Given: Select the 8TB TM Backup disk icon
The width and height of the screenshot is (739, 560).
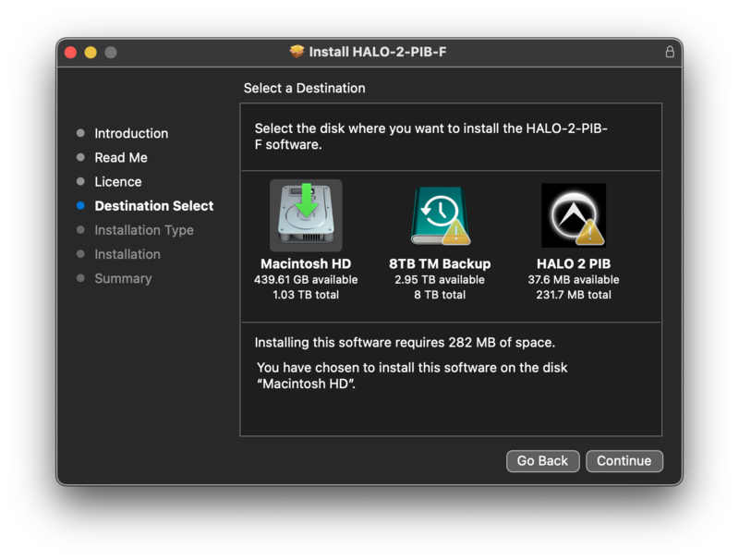Looking at the screenshot, I should click(x=440, y=215).
